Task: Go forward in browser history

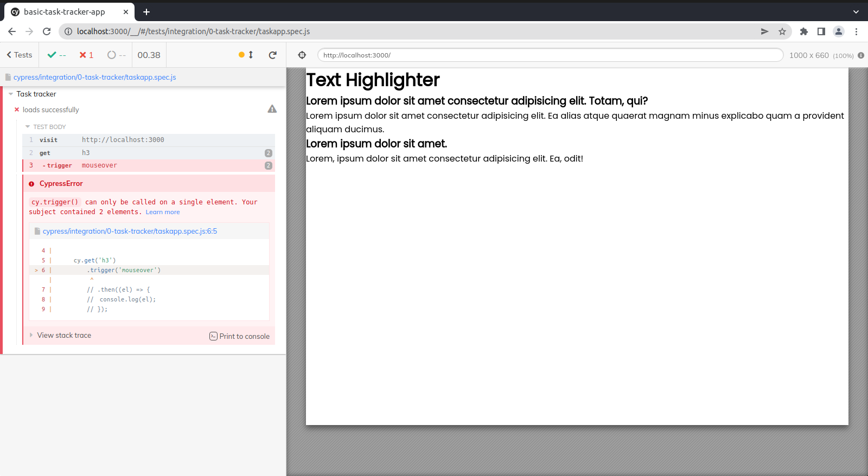Action: 29,31
